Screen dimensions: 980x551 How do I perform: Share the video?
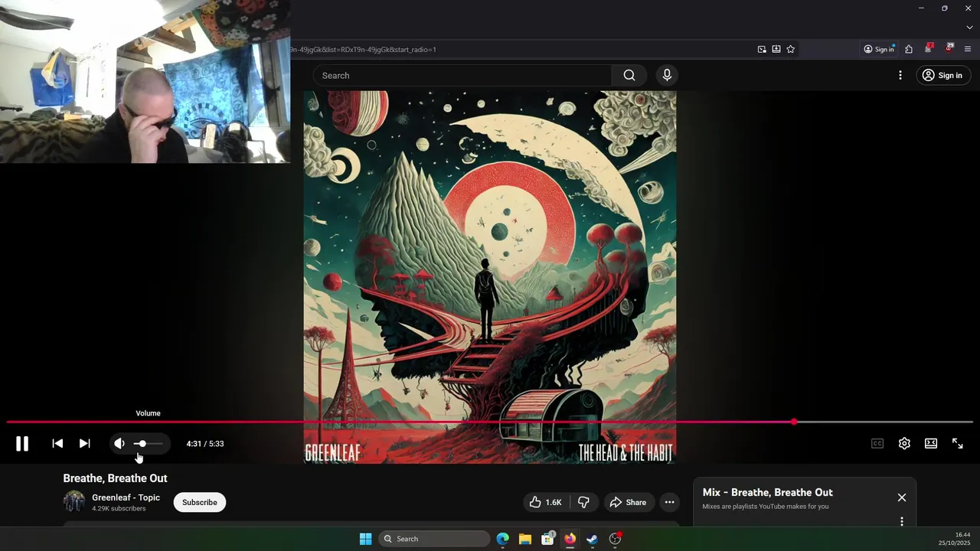point(628,502)
